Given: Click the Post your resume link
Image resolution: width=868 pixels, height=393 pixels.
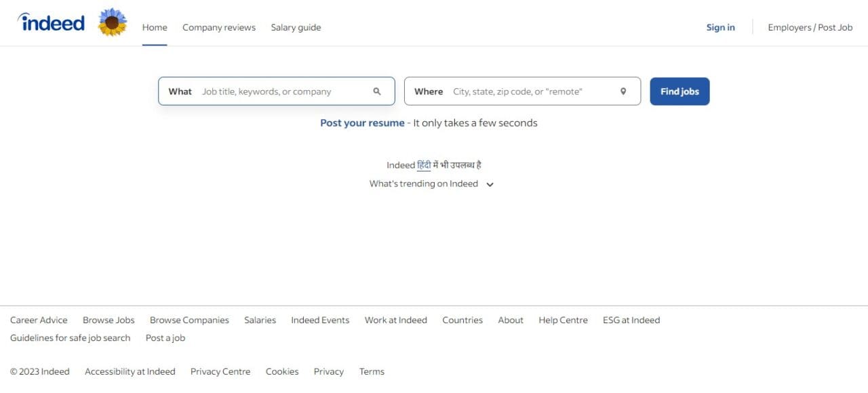Looking at the screenshot, I should pos(362,123).
